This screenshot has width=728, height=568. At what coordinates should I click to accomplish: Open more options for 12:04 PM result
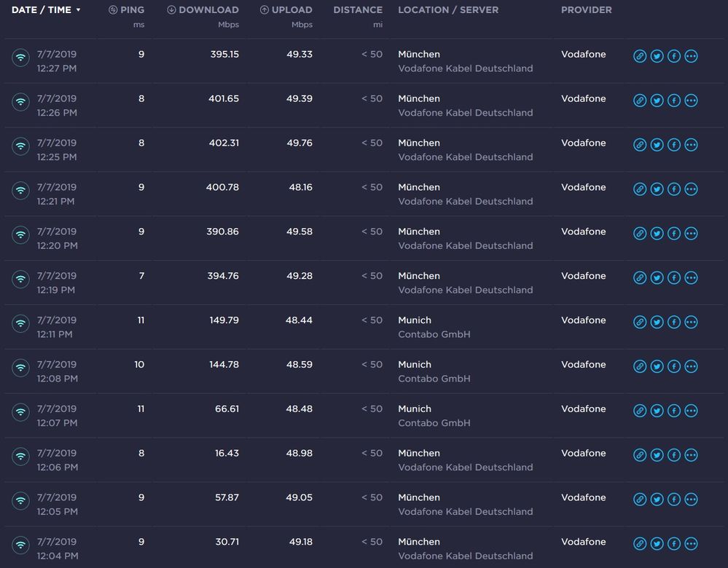691,544
